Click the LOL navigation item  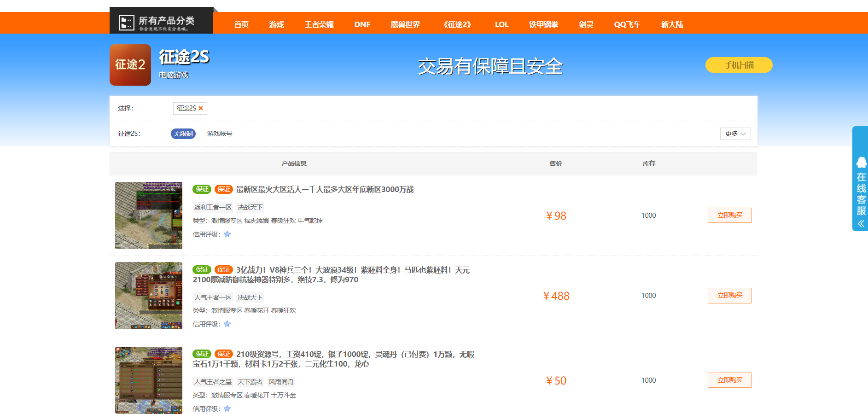coord(501,24)
